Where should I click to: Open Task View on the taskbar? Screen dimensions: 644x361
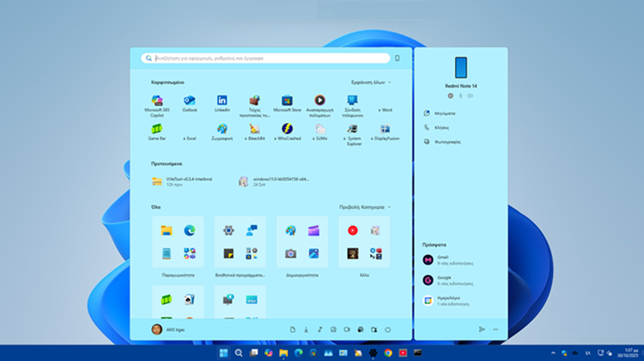coord(254,352)
